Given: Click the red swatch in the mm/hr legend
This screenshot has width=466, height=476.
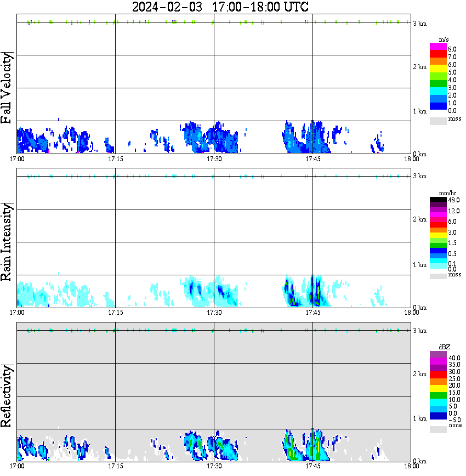Looking at the screenshot, I should tap(438, 225).
